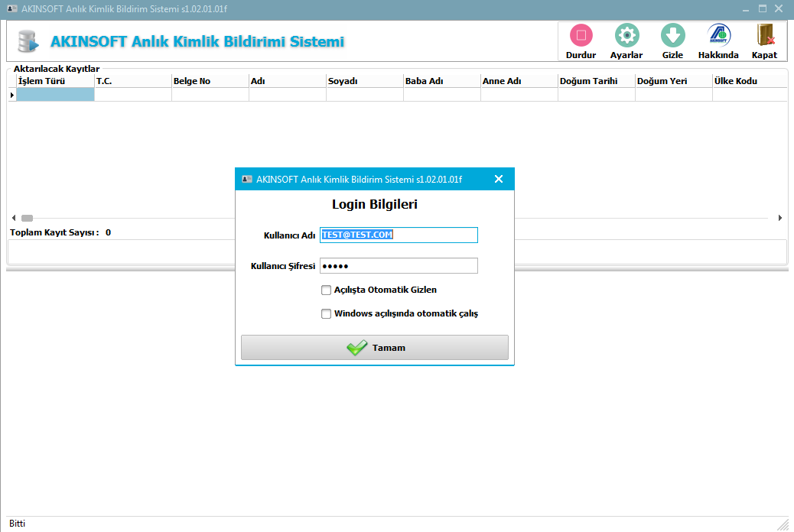Click the row indicator arrow in grid

[x=12, y=95]
